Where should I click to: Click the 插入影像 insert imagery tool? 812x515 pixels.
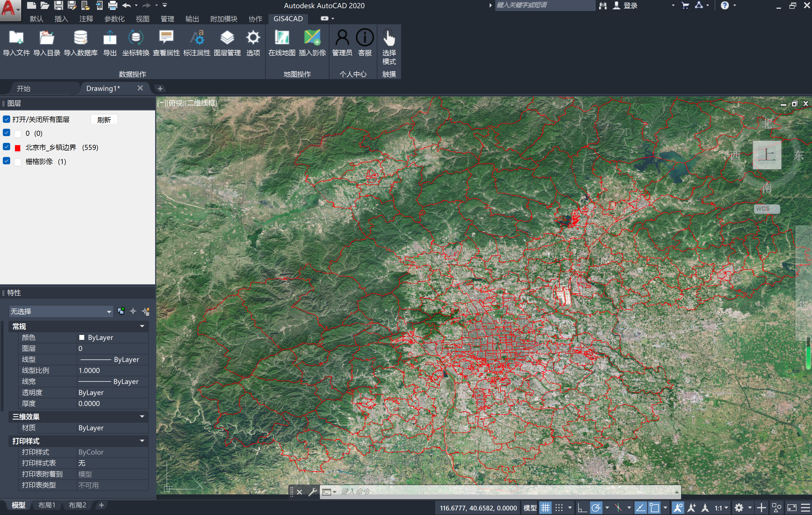pyautogui.click(x=312, y=43)
